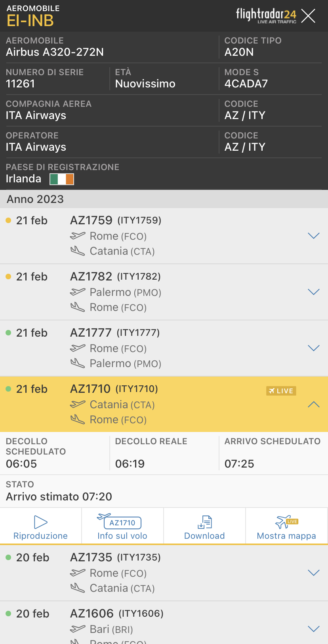Viewport: 328px width, 644px height.
Task: Show live map with Mostra mappa
Action: (x=286, y=526)
